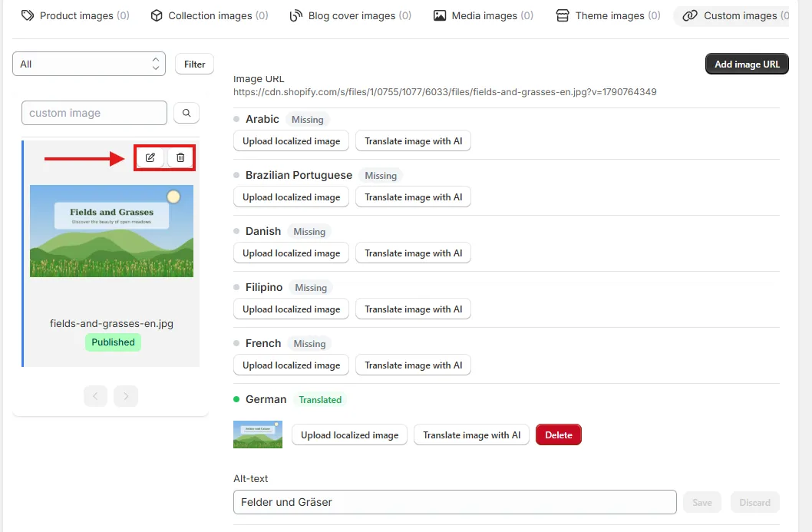Click the French Missing status badge

click(x=309, y=343)
